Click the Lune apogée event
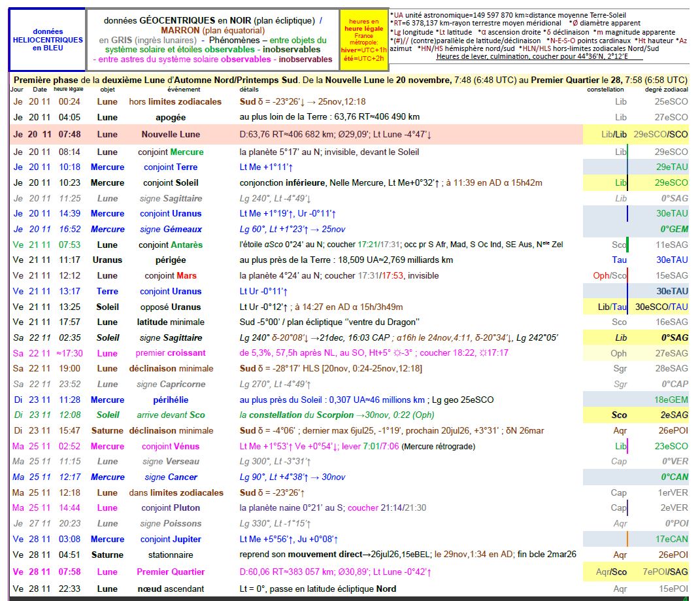The width and height of the screenshot is (700, 601). 171,118
